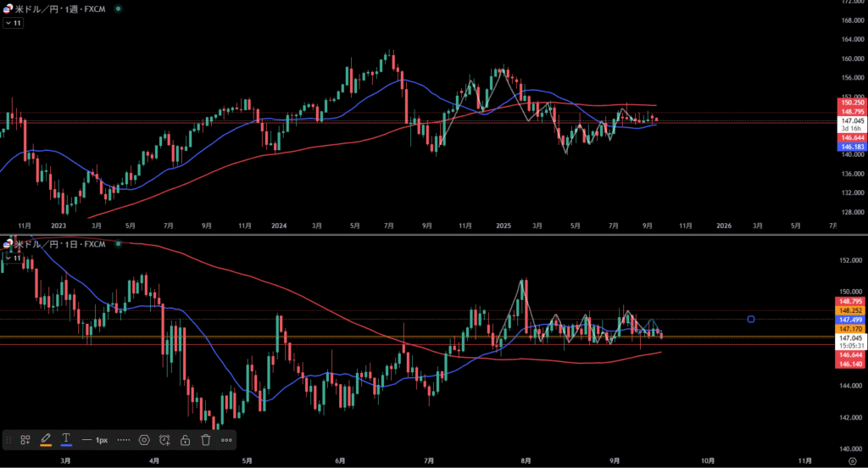Click weekly price scale value 132.000

(853, 192)
